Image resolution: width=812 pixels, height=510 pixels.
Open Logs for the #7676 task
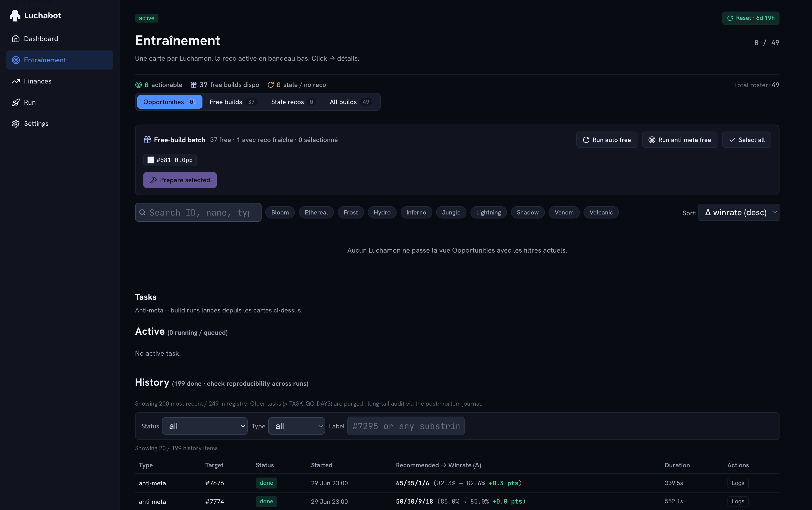738,483
